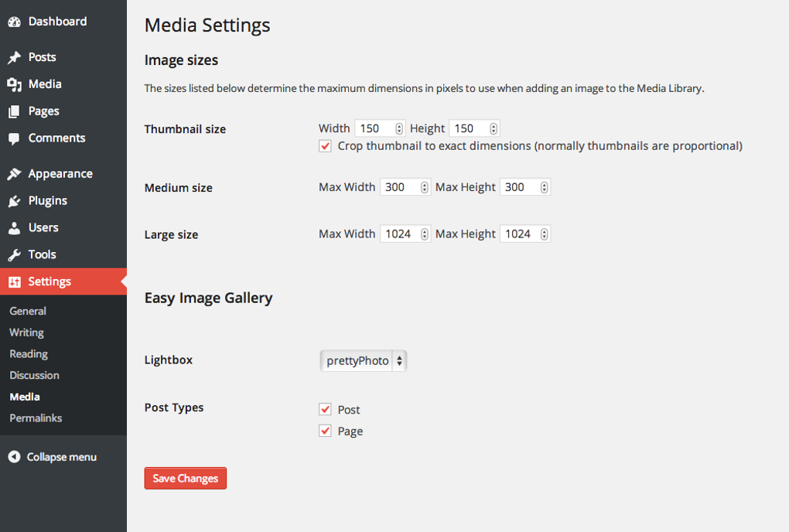The image size is (789, 532).
Task: Switch to the Discussion settings page
Action: click(34, 375)
